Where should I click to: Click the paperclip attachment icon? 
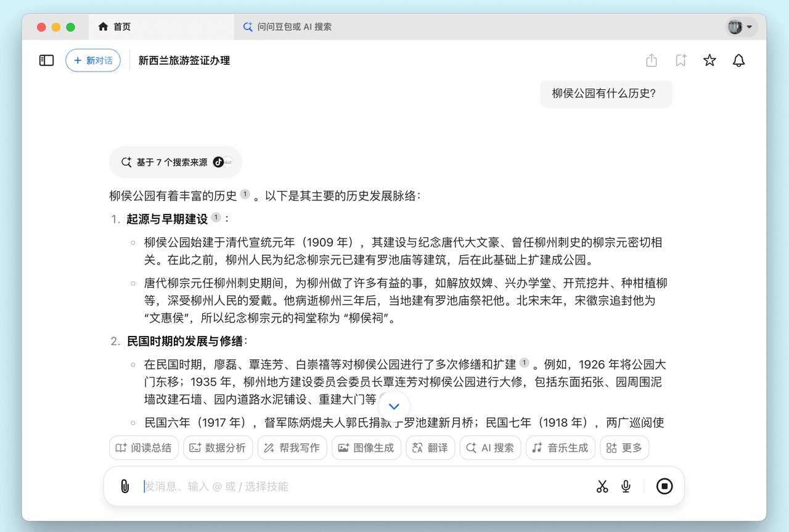click(x=125, y=486)
